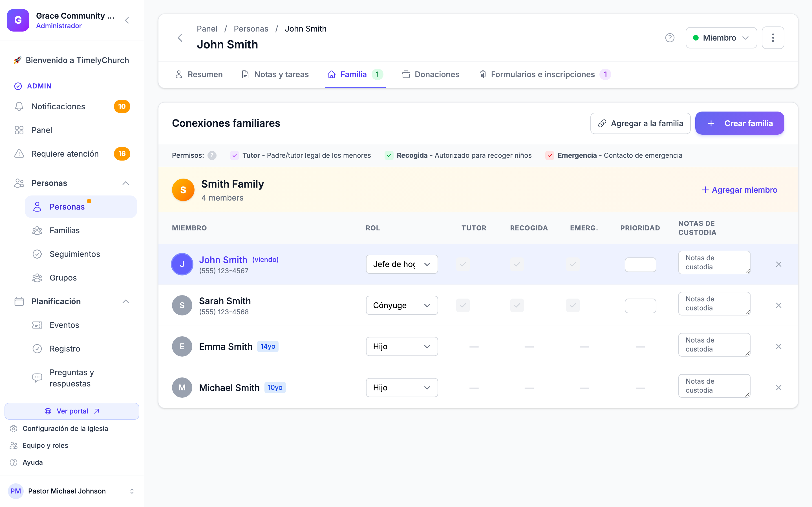Viewport: 812px width, 507px height.
Task: Remove Emma Smith with the X icon
Action: click(x=778, y=346)
